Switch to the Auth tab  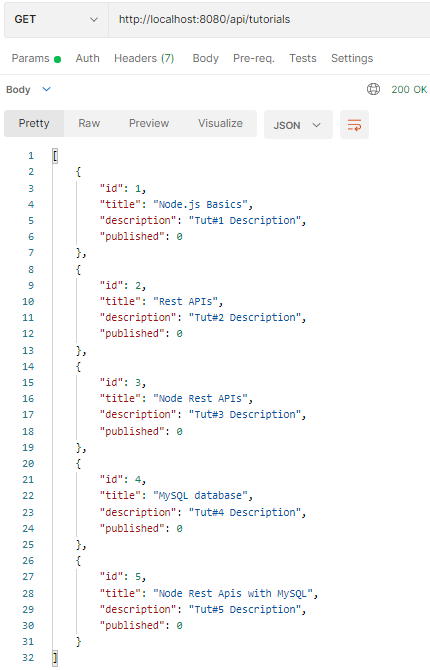(x=88, y=59)
